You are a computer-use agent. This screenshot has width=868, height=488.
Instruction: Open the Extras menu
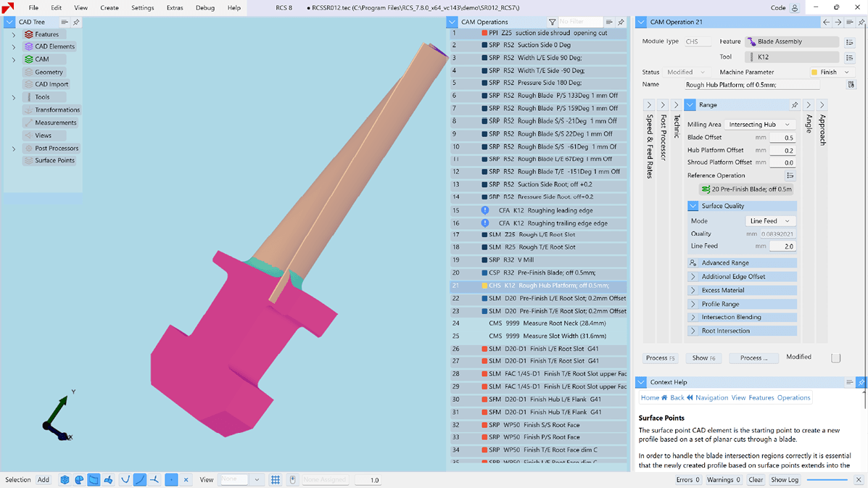click(x=175, y=8)
